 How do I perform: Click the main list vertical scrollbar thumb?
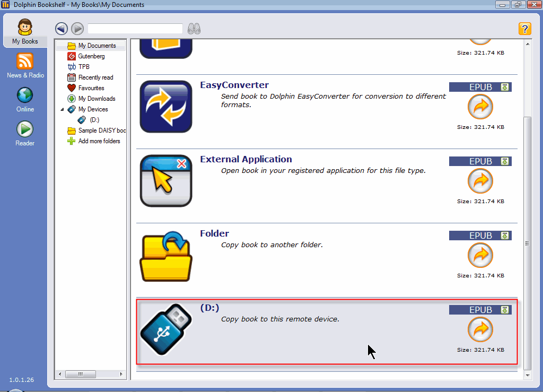(528, 243)
